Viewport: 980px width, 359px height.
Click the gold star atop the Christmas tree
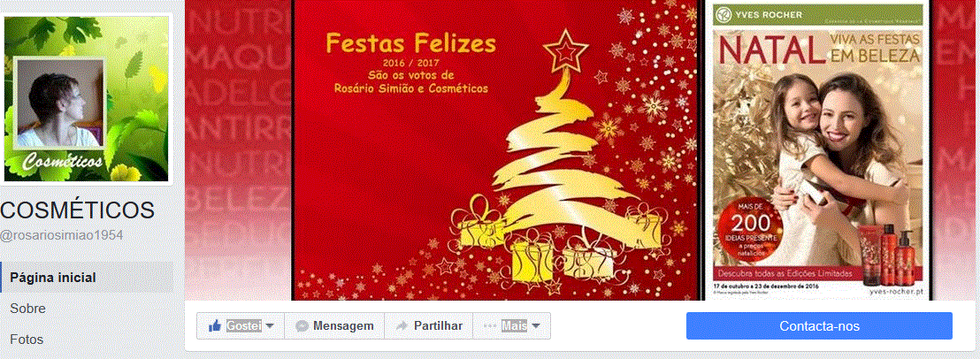(x=565, y=52)
